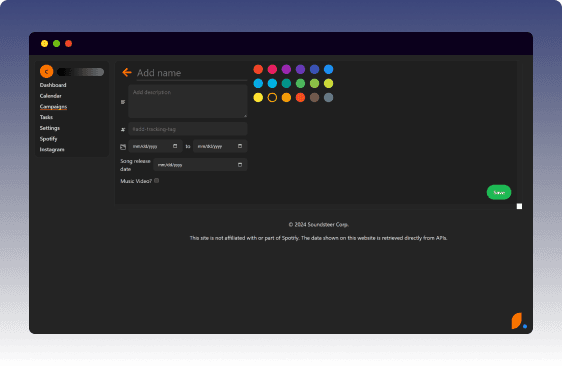The height and width of the screenshot is (366, 562).
Task: Pick the pink color swatch
Action: pyautogui.click(x=272, y=69)
